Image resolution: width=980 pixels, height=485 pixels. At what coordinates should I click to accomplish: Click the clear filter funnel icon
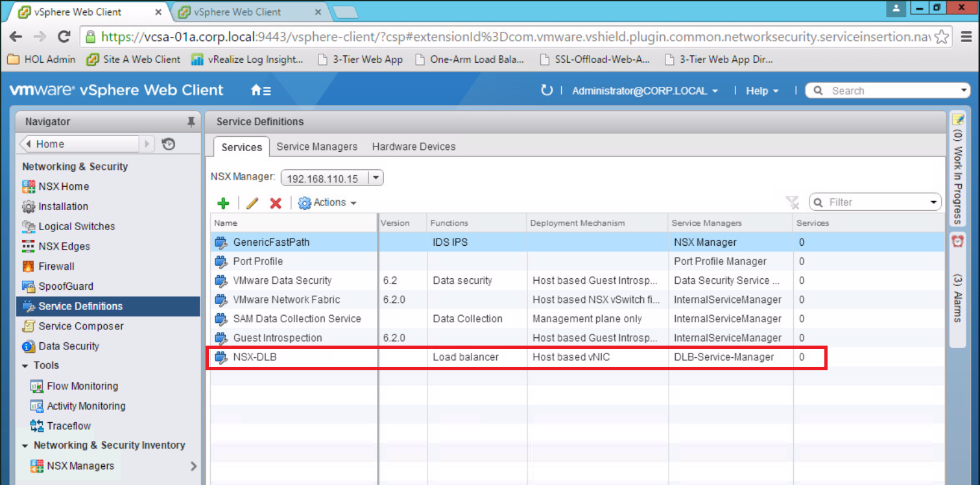(792, 202)
